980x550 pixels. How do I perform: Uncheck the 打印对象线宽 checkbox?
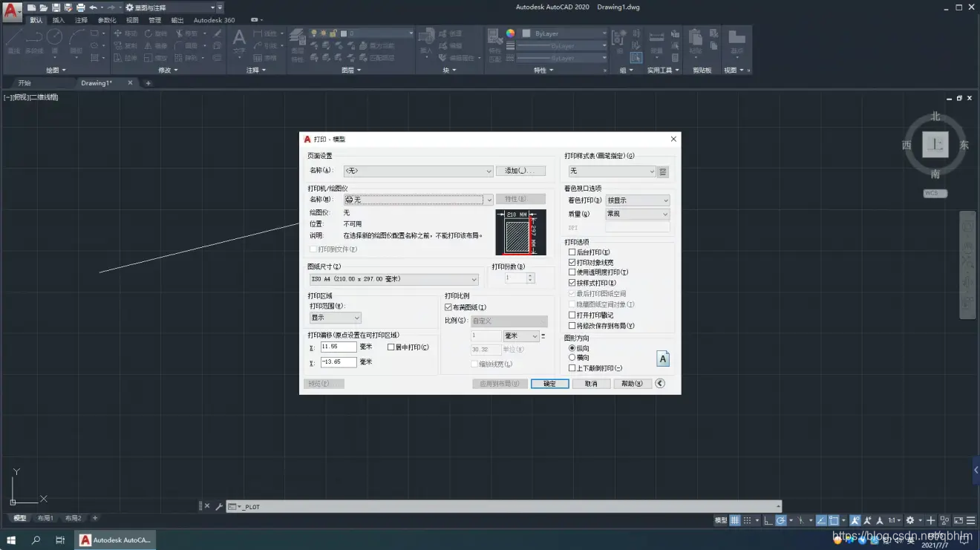(572, 263)
